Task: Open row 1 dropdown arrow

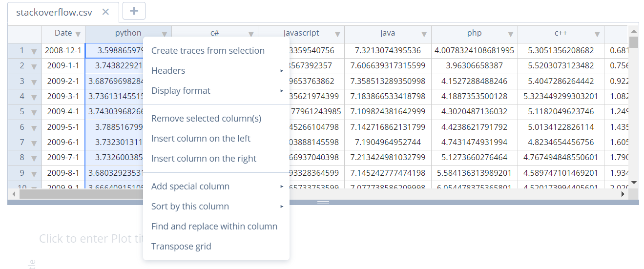Action: 34,51
